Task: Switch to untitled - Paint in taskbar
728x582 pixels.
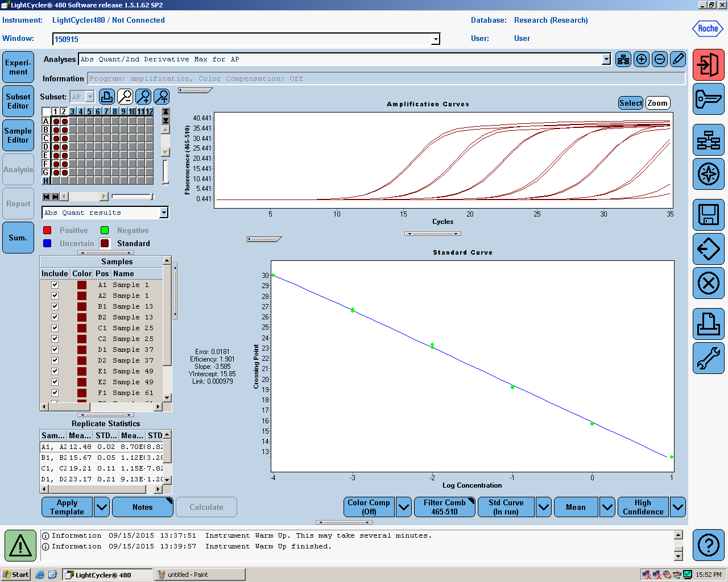Action: click(x=199, y=575)
